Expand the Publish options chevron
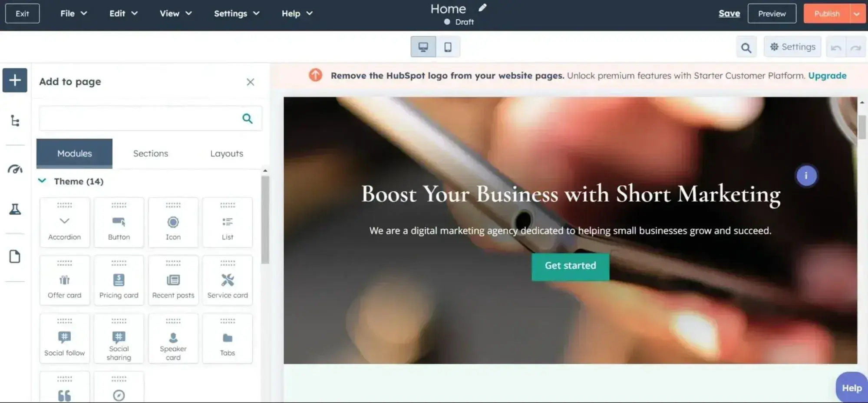Screen dimensions: 868x403 (857, 13)
